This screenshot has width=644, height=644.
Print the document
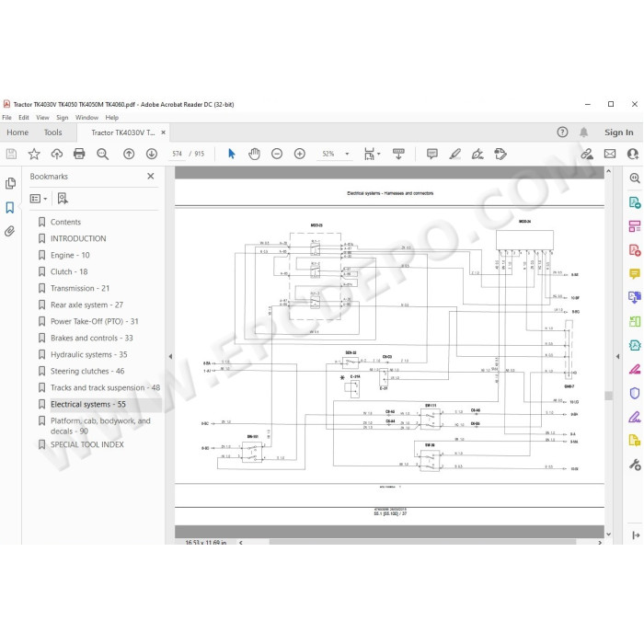pyautogui.click(x=79, y=154)
